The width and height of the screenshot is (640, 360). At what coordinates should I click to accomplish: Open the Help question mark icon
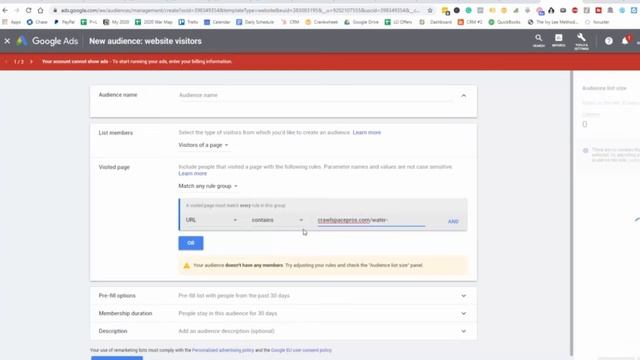[609, 41]
